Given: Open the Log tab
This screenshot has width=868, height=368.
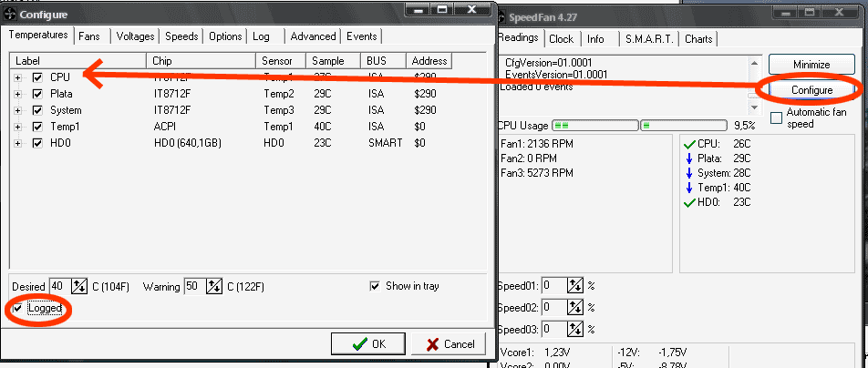Looking at the screenshot, I should coord(265,36).
